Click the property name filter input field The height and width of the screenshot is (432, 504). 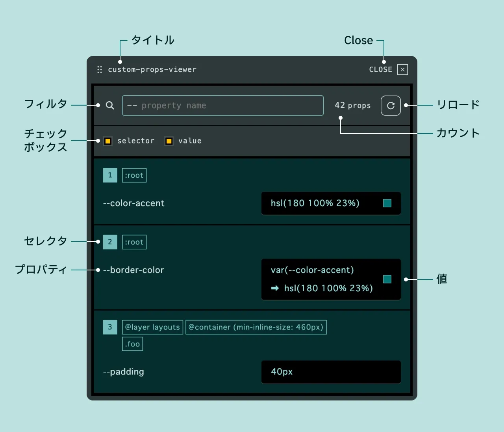[x=223, y=106]
